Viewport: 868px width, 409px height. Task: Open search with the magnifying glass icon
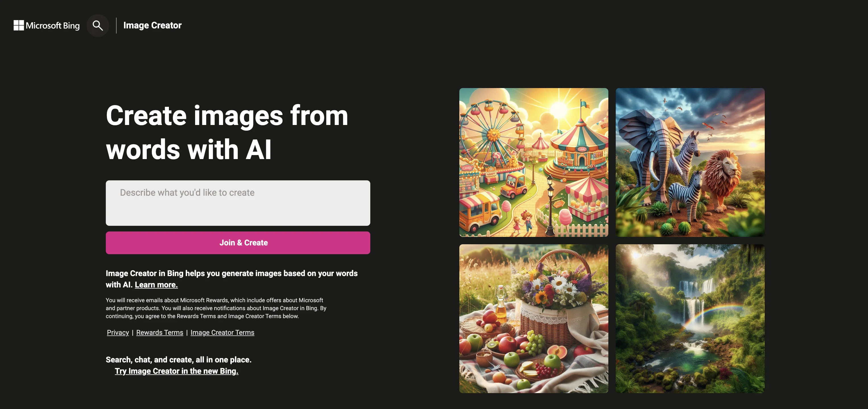pyautogui.click(x=98, y=26)
